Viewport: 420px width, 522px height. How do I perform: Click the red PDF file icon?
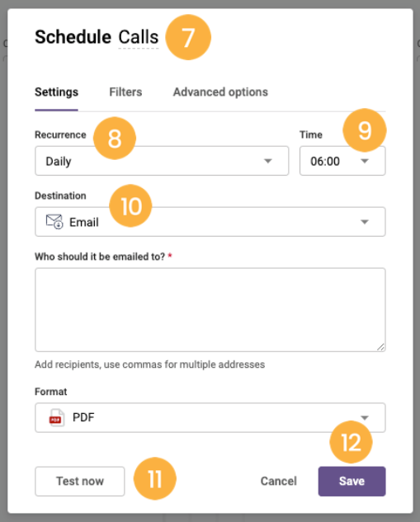56,418
